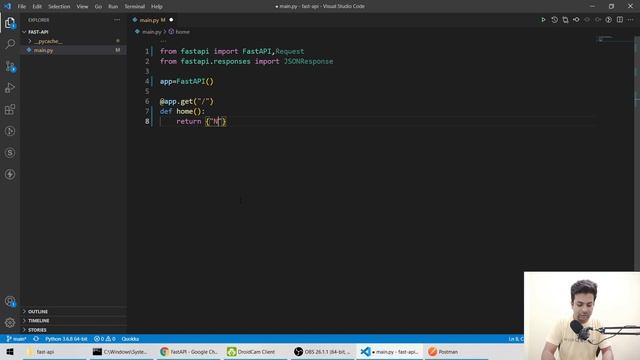Open the circled S icon view

coord(10,153)
